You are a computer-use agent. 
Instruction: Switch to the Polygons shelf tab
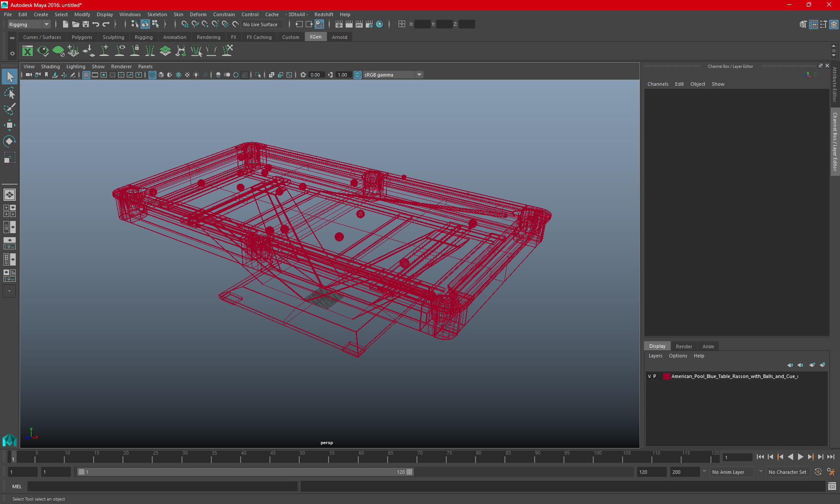(x=82, y=37)
